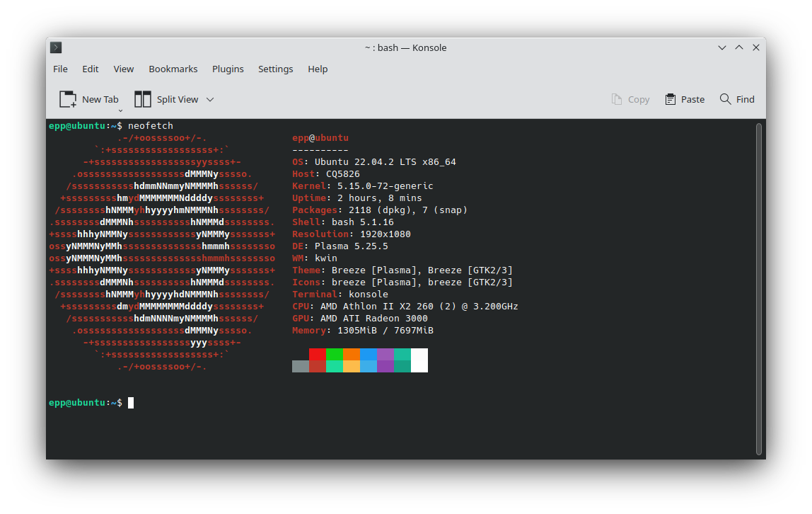
Task: Click the Kernel value '5.15.0-72-generic'
Action: pyautogui.click(x=385, y=186)
